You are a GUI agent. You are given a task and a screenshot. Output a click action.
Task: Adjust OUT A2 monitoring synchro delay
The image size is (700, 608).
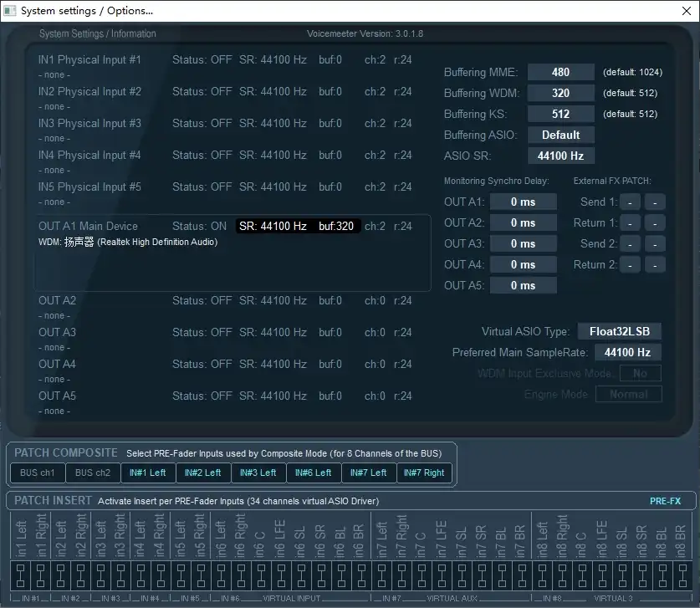pos(523,222)
